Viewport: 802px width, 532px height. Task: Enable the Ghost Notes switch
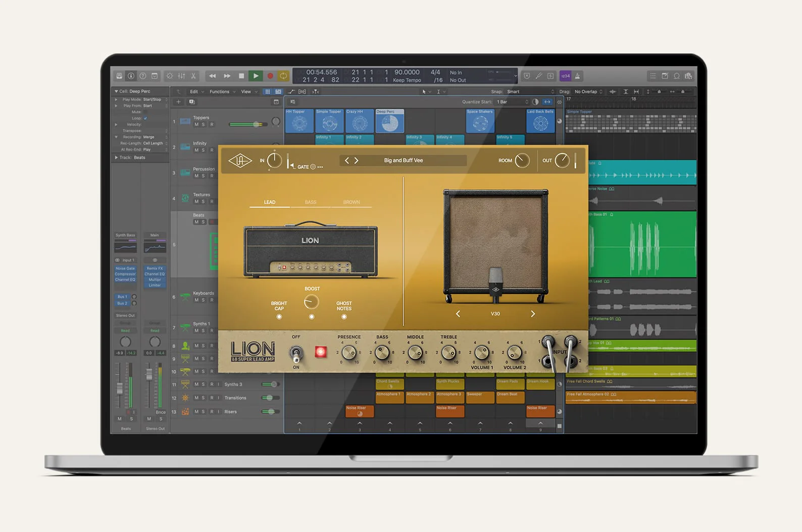pyautogui.click(x=344, y=317)
